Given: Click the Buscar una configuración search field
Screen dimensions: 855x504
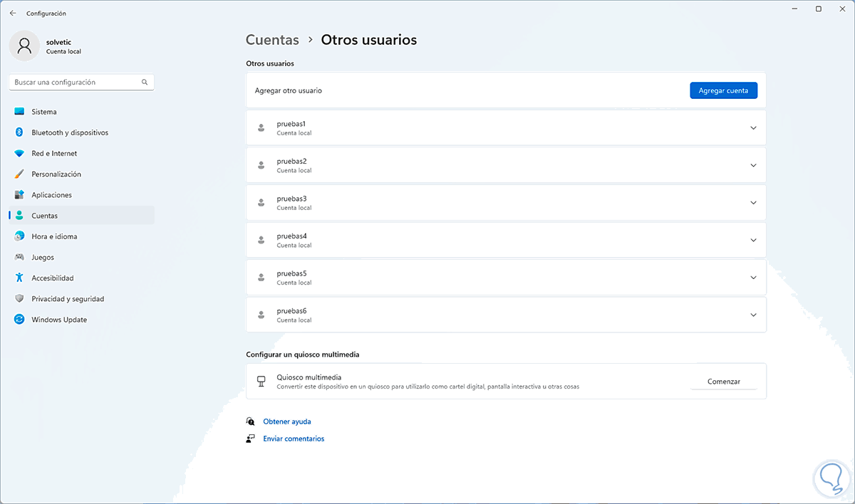Looking at the screenshot, I should pyautogui.click(x=81, y=82).
